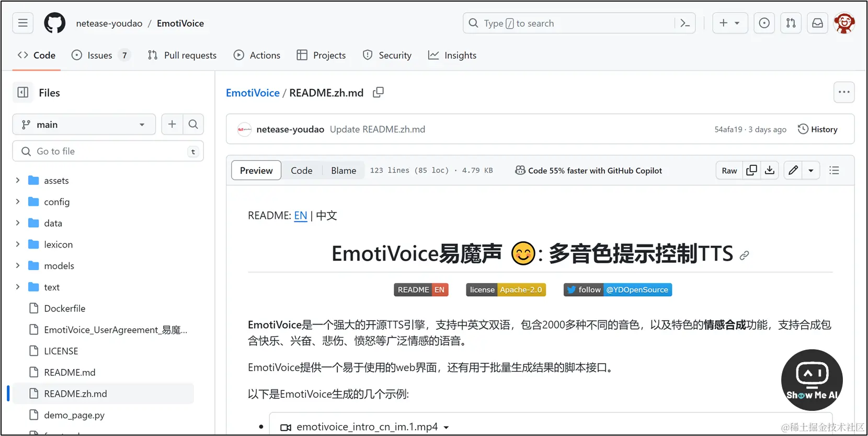Open the commit History

point(818,129)
